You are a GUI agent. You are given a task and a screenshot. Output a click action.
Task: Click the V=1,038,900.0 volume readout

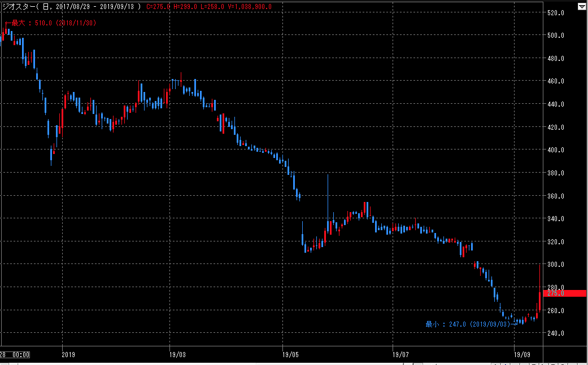[250, 6]
